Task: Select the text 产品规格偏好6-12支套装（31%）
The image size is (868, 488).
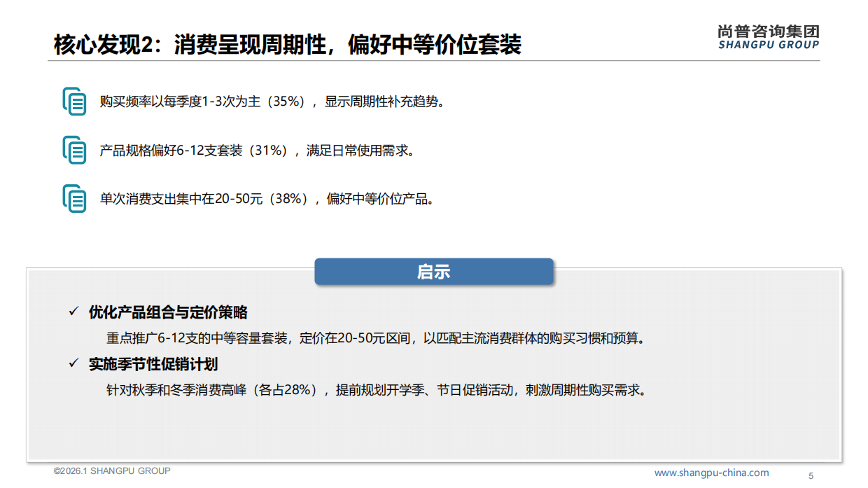Action: pos(196,151)
